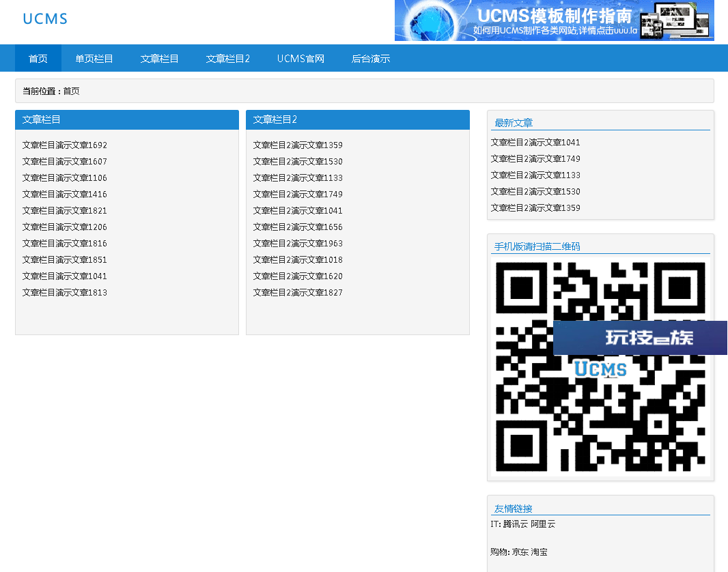This screenshot has width=728, height=572.
Task: Visit UCMS官网 from the nav bar
Action: [300, 59]
